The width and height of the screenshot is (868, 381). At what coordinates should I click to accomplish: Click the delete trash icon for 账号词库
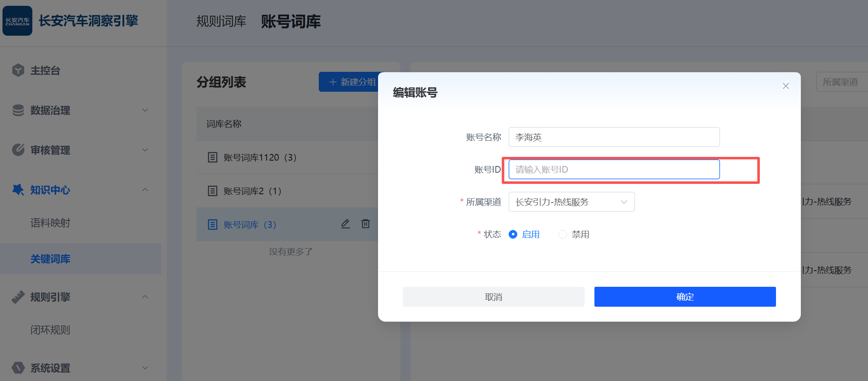[x=365, y=224]
